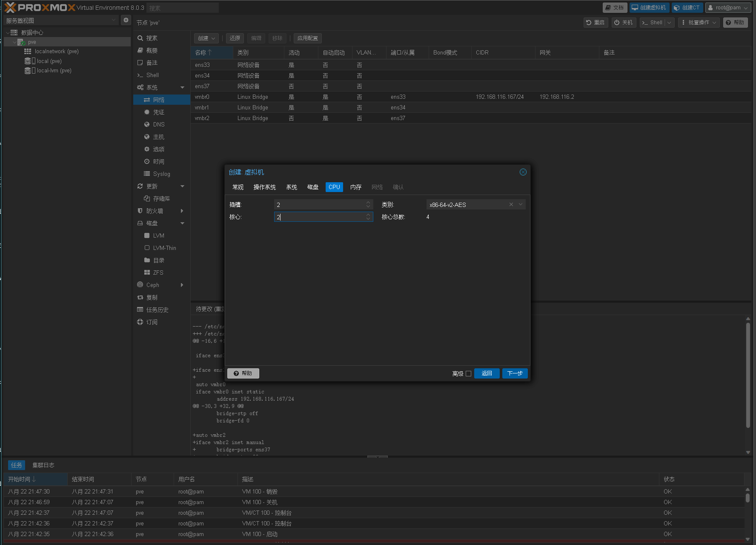Viewport: 756px width, 545px height.
Task: Click the Ceph icon in the node menu
Action: click(x=140, y=285)
